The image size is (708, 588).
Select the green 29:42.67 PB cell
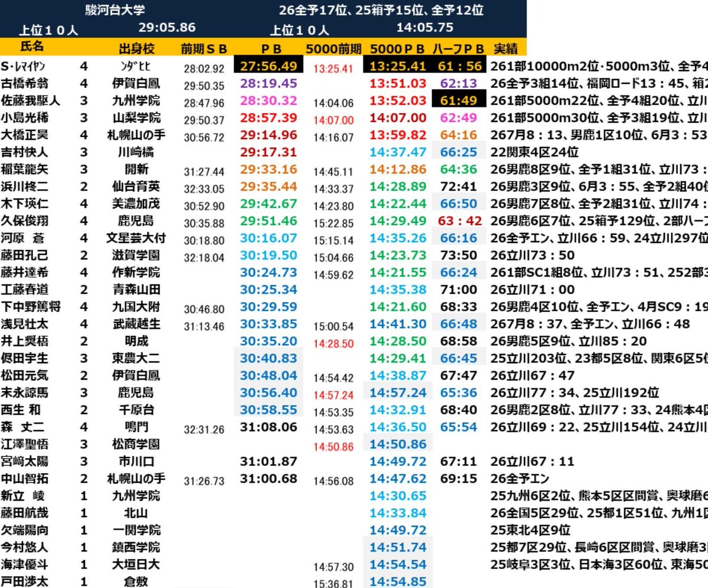[268, 203]
